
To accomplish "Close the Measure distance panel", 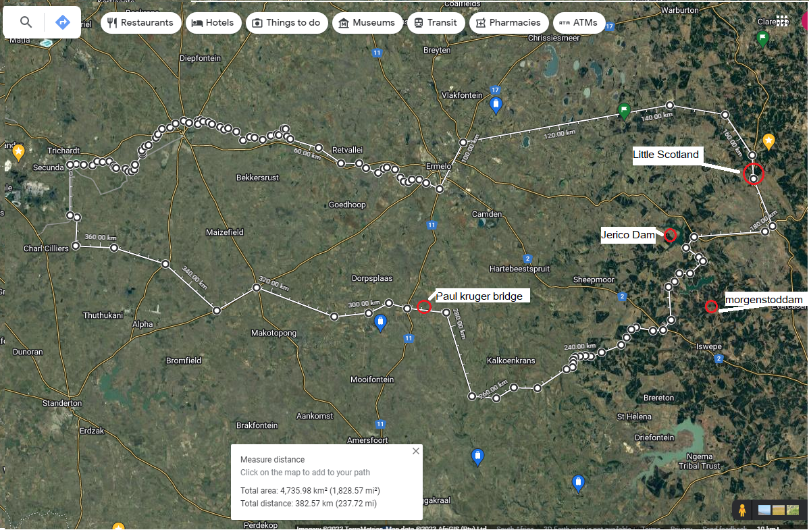I will tap(416, 451).
